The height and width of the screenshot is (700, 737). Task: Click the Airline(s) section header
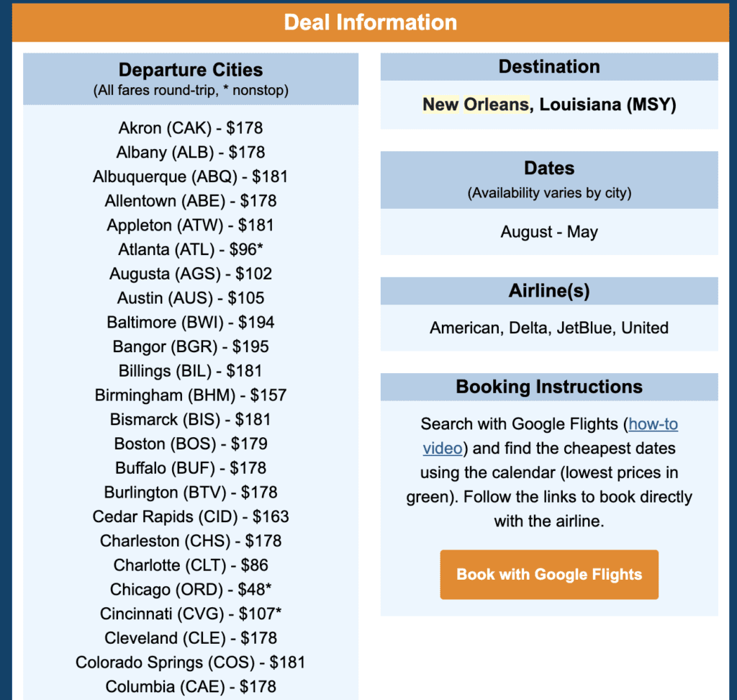tap(548, 291)
